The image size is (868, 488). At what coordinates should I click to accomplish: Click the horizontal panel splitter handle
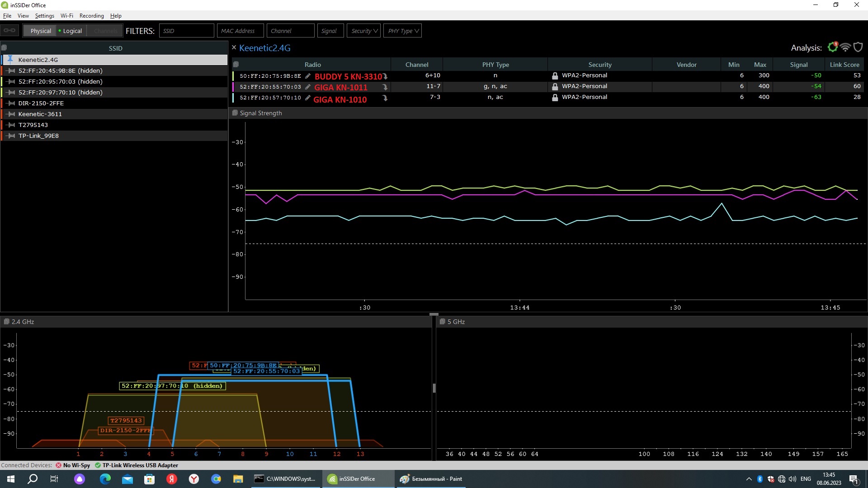click(x=434, y=314)
